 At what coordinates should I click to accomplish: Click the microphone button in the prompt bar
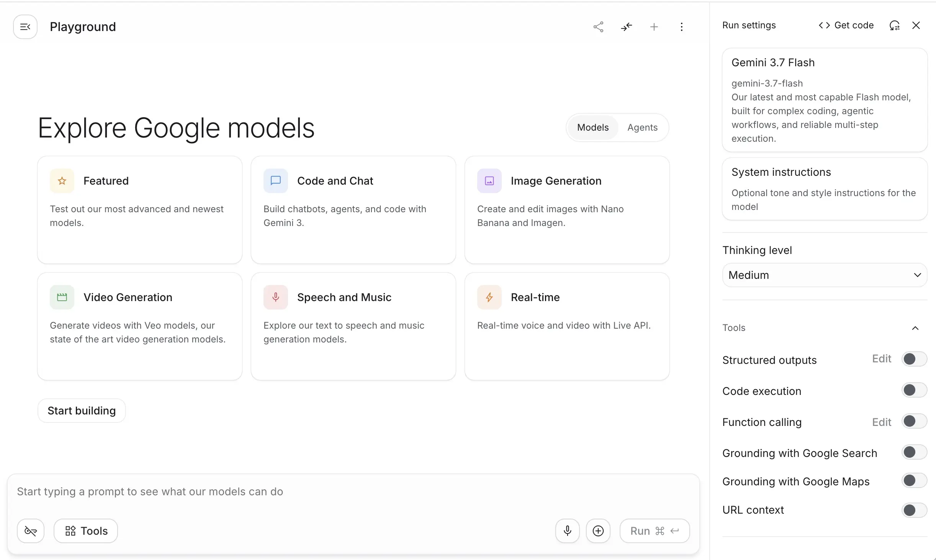pyautogui.click(x=568, y=531)
